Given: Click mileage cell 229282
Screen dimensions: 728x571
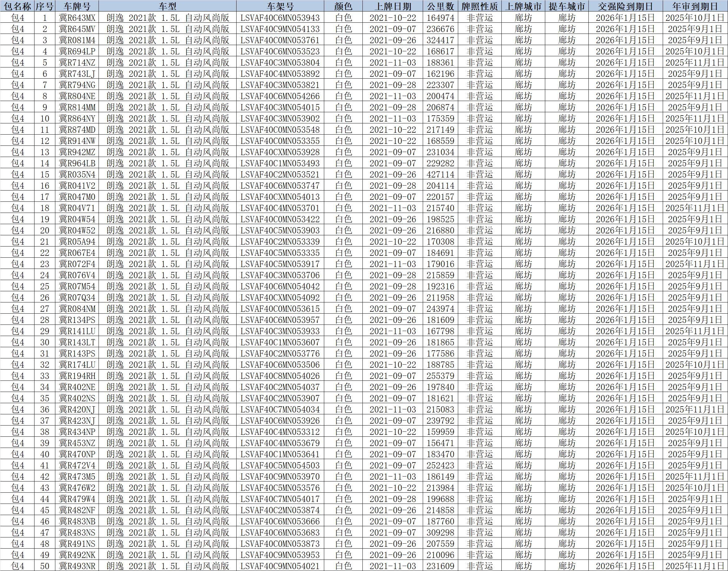Looking at the screenshot, I should (x=440, y=163).
